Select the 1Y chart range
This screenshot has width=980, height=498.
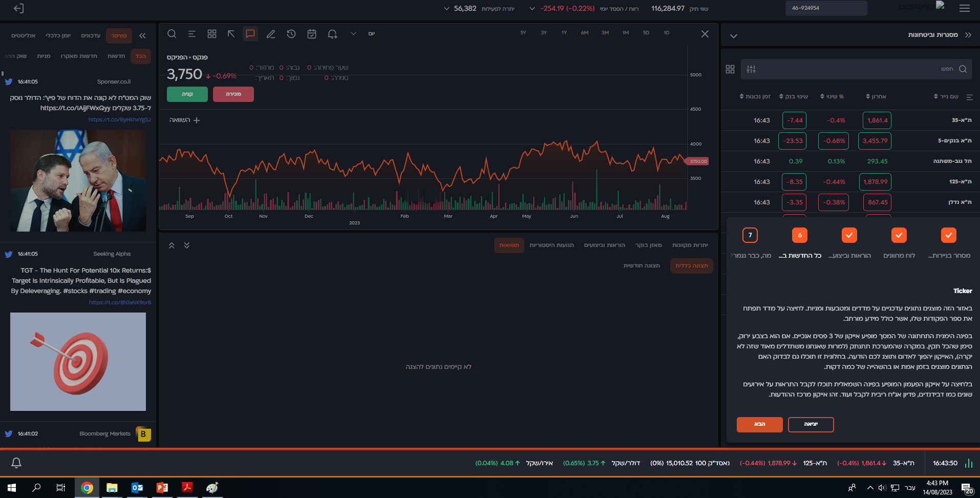pos(564,33)
